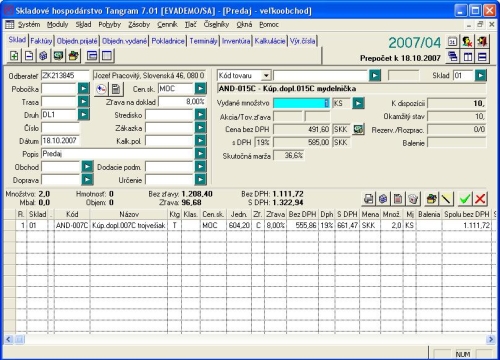
Task: Click the green monitor icon in top-left toolbar
Action: [x=58, y=56]
